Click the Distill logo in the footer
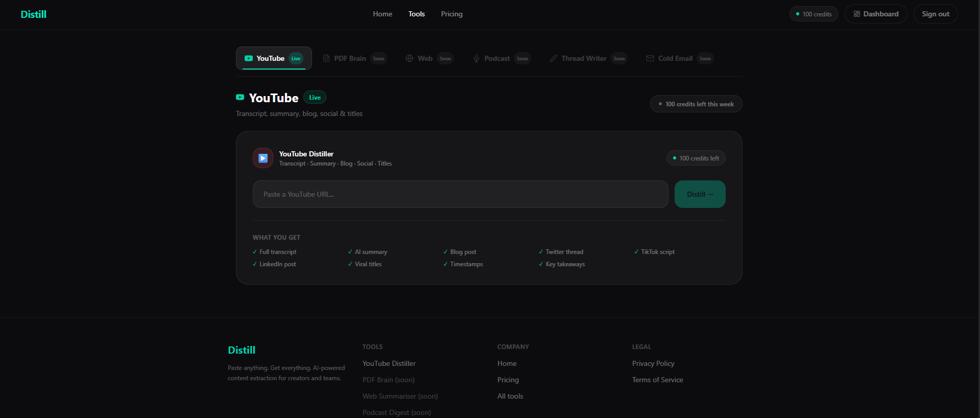The image size is (980, 418). click(x=242, y=350)
